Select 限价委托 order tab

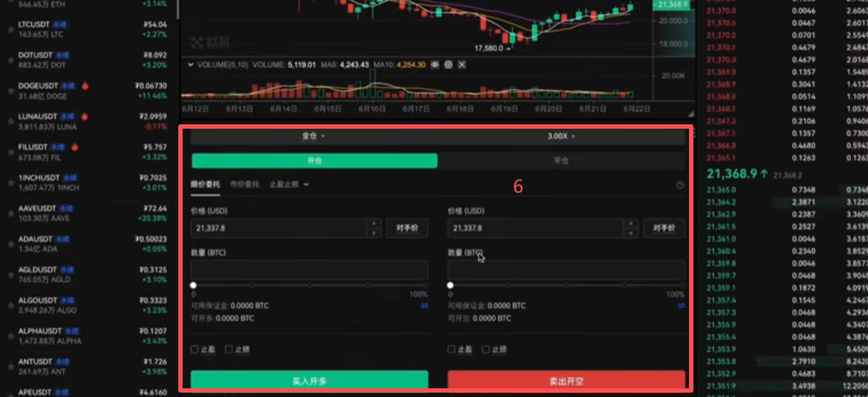tap(205, 184)
